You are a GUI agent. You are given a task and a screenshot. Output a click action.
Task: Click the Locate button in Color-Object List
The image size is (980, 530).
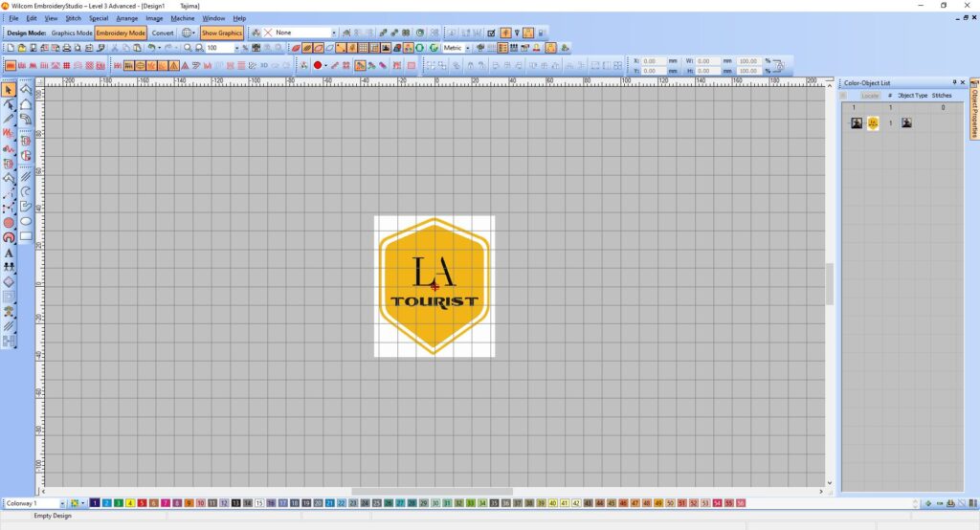(x=870, y=95)
